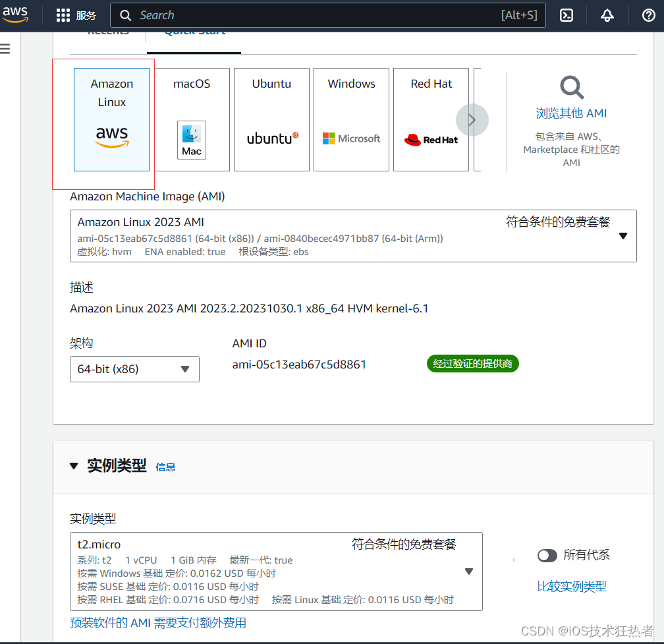This screenshot has width=664, height=644.
Task: Click the next arrow in OS carousel
Action: (x=472, y=120)
